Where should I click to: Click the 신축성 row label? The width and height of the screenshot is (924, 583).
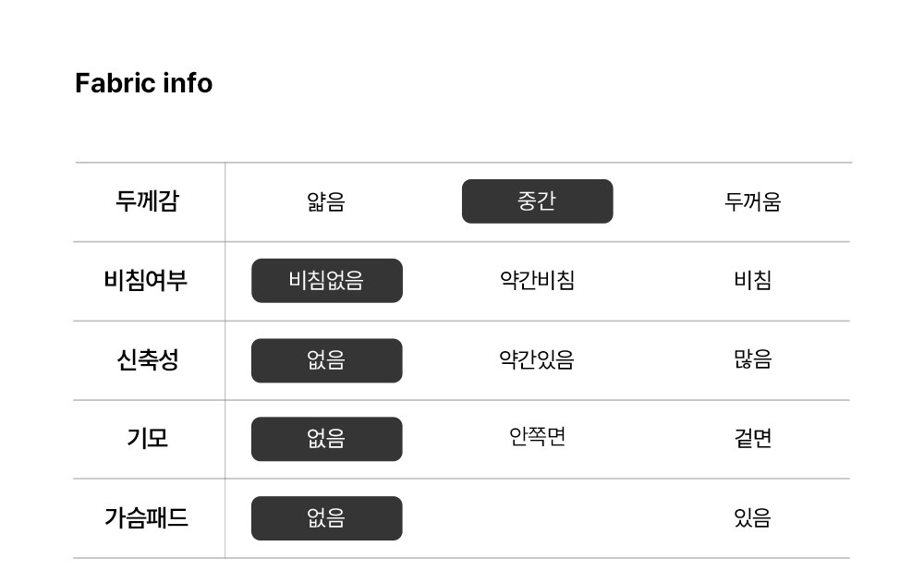tap(147, 360)
